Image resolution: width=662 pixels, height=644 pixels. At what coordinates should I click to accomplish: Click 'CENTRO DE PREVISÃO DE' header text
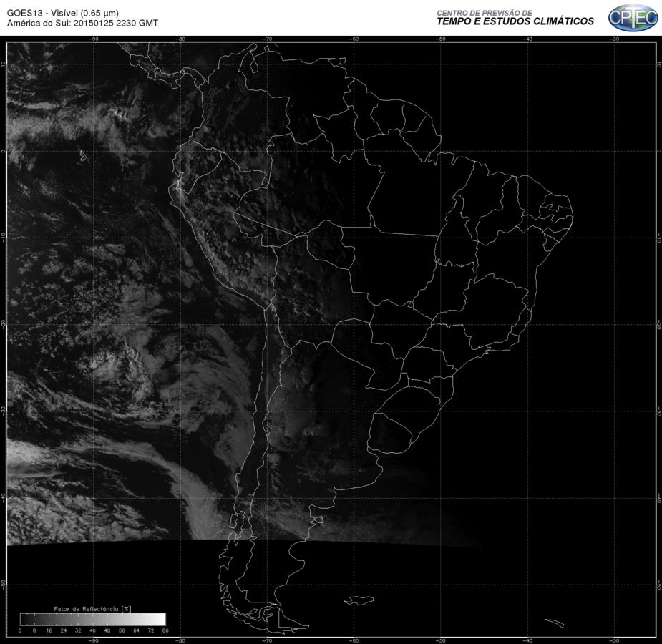coord(485,13)
